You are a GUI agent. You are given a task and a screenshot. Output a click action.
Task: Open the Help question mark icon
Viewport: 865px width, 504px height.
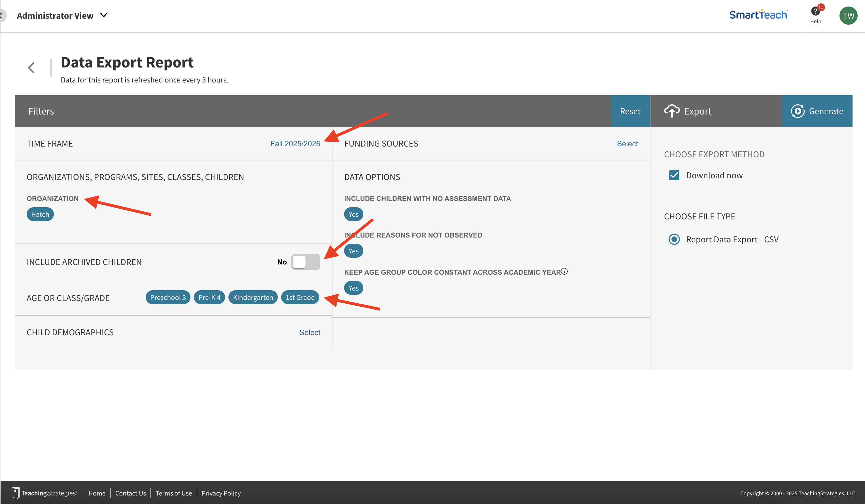tap(816, 12)
